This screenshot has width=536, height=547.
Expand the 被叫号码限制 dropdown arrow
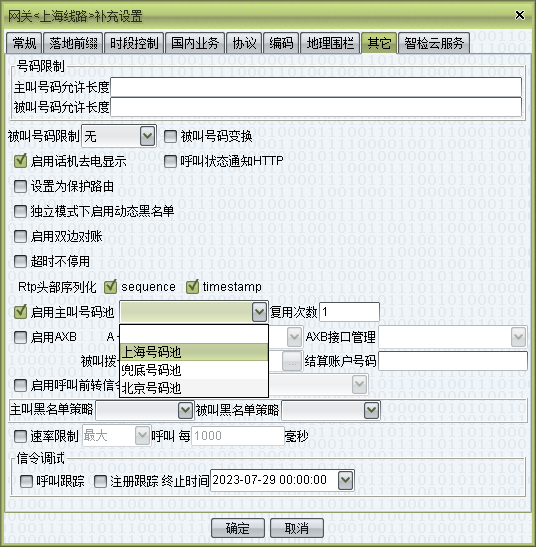[148, 136]
